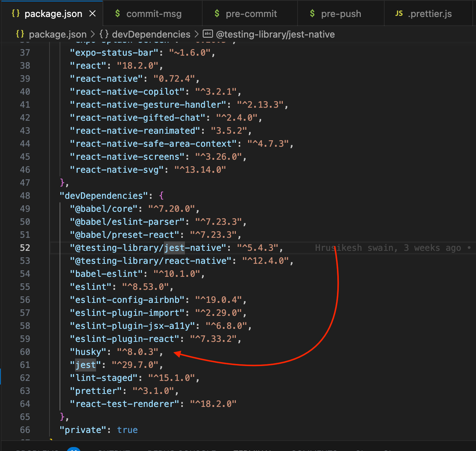The height and width of the screenshot is (451, 476).
Task: Click the JSON braces icon on package.json tab
Action: (16, 13)
